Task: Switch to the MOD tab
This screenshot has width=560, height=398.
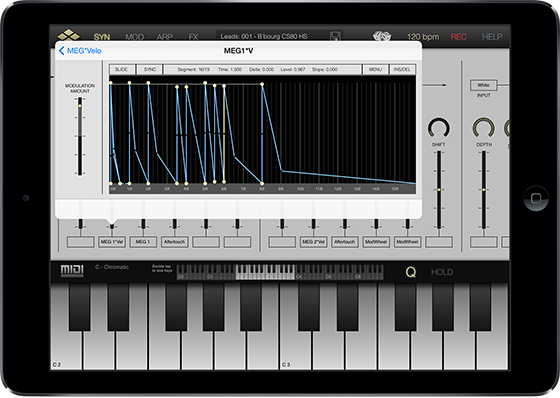Action: (135, 37)
